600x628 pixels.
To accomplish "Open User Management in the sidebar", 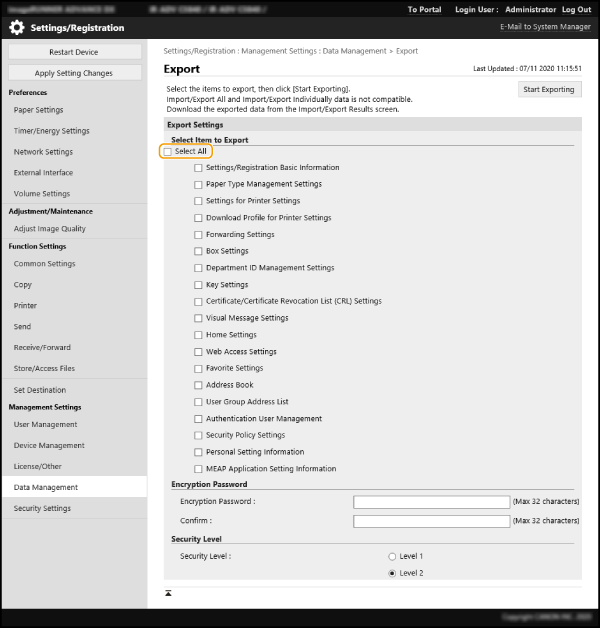I will coord(45,424).
